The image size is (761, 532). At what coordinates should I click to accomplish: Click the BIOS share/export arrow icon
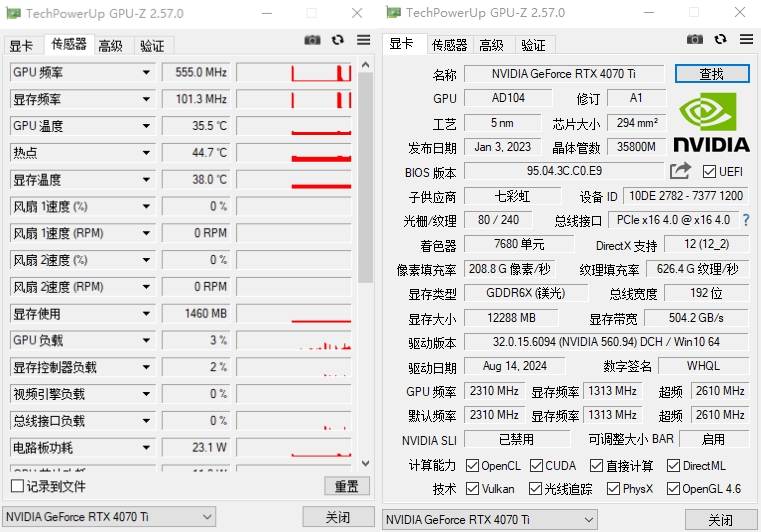680,171
